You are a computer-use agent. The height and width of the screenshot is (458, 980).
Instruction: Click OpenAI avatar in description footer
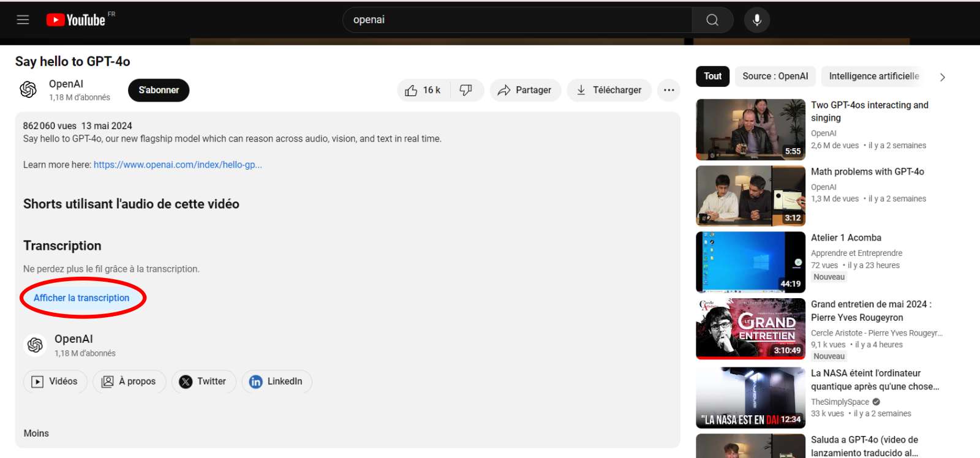tap(35, 345)
